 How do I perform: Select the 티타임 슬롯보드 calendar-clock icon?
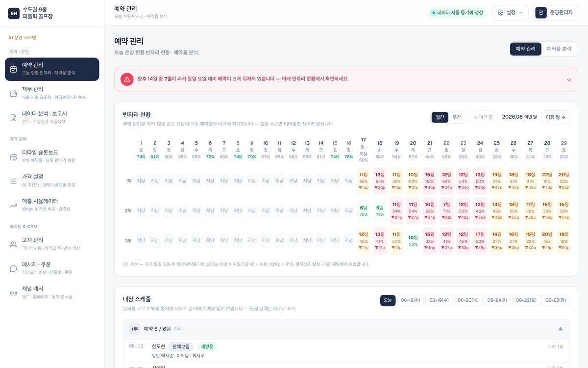pyautogui.click(x=14, y=157)
